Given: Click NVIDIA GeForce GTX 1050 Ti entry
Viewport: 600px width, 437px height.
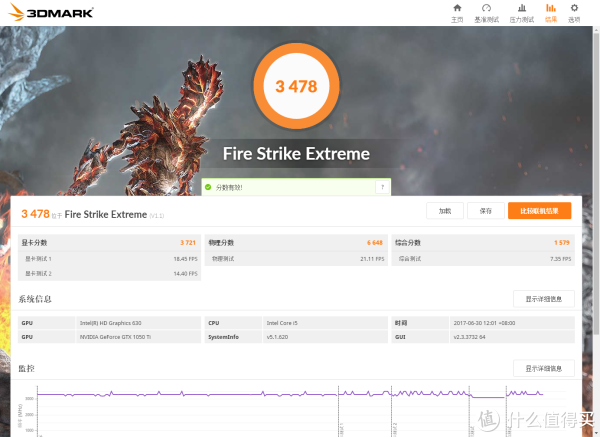Looking at the screenshot, I should [115, 337].
